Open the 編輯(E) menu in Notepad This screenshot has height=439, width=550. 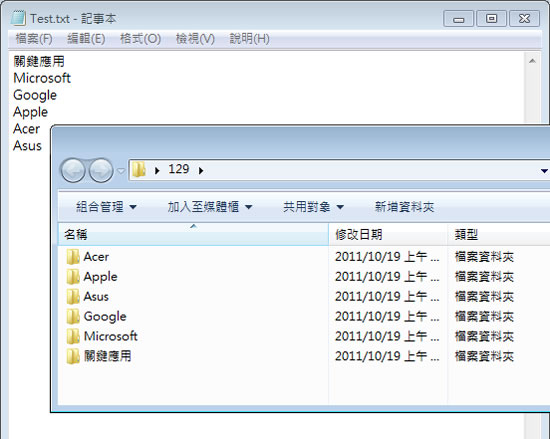[x=86, y=39]
